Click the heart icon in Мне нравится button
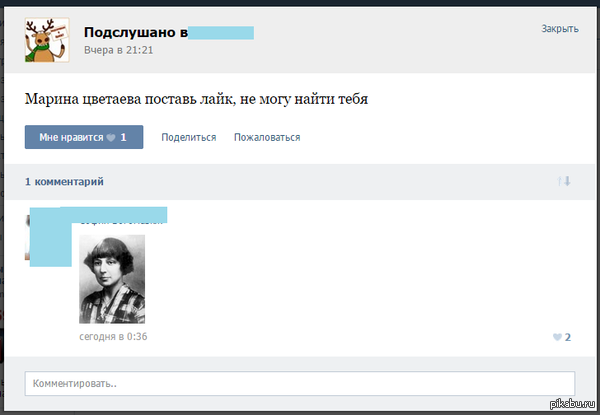This screenshot has width=600, height=415. 111,138
